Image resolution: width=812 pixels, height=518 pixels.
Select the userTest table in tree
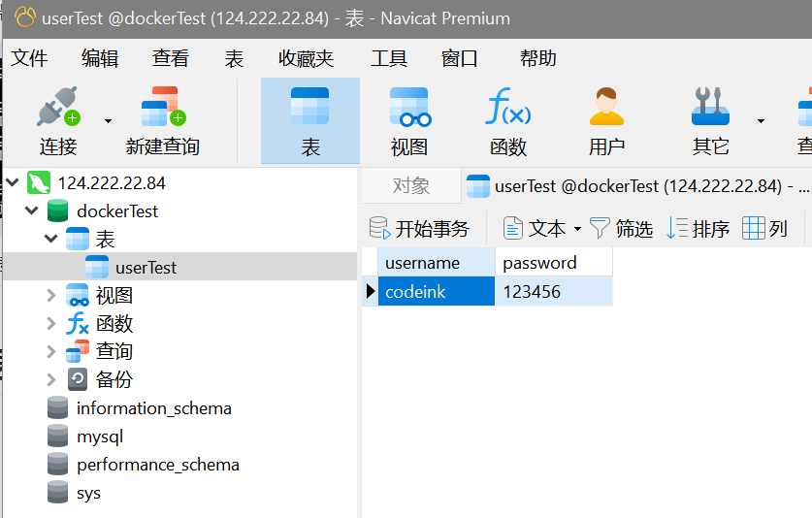point(146,268)
